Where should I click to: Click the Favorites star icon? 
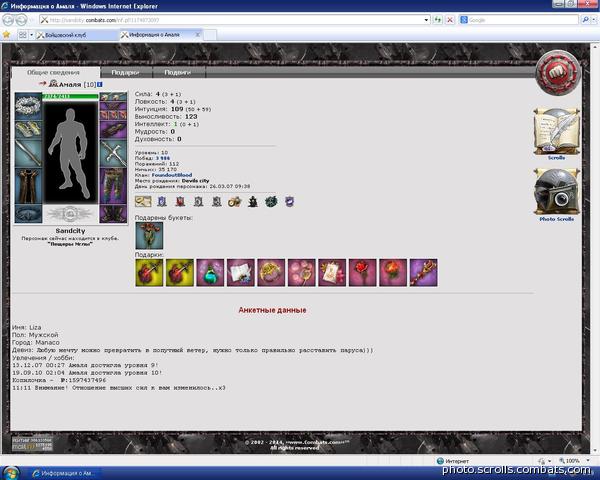(x=7, y=35)
